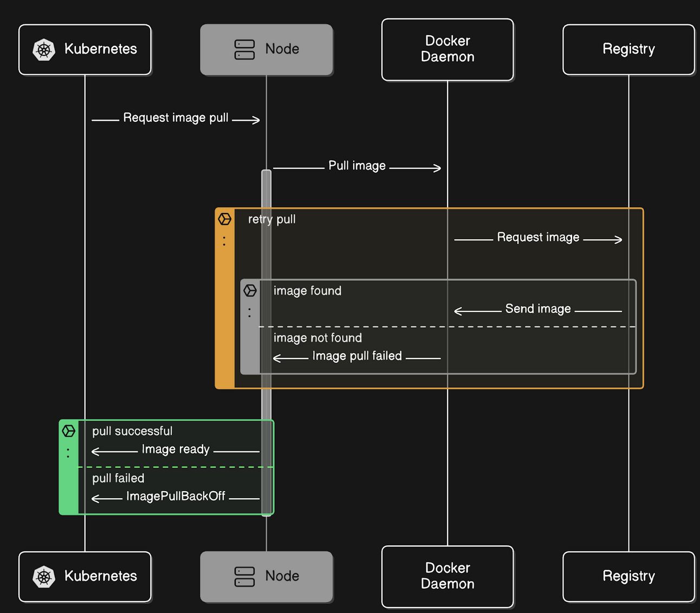Click the Kubernetes wheel icon in the footer participant
Viewport: 700px width, 613px height.
(x=44, y=577)
